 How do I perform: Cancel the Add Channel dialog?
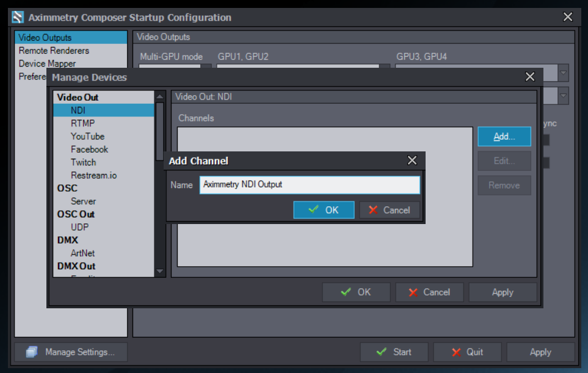(x=390, y=210)
